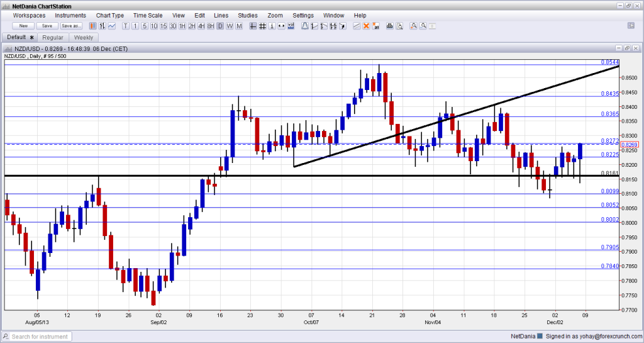Toggle the crosshair cursor tool

click(x=253, y=26)
